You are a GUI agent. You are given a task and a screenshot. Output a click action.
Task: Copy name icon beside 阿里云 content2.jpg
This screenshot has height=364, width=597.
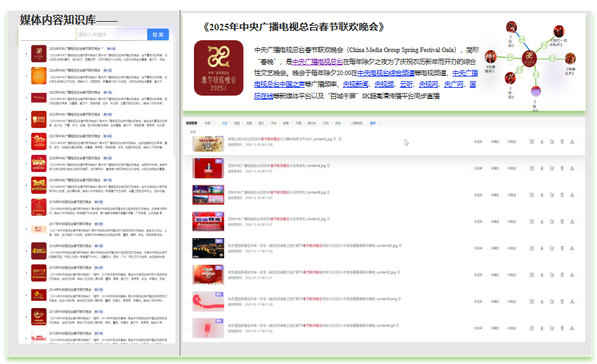(x=340, y=139)
